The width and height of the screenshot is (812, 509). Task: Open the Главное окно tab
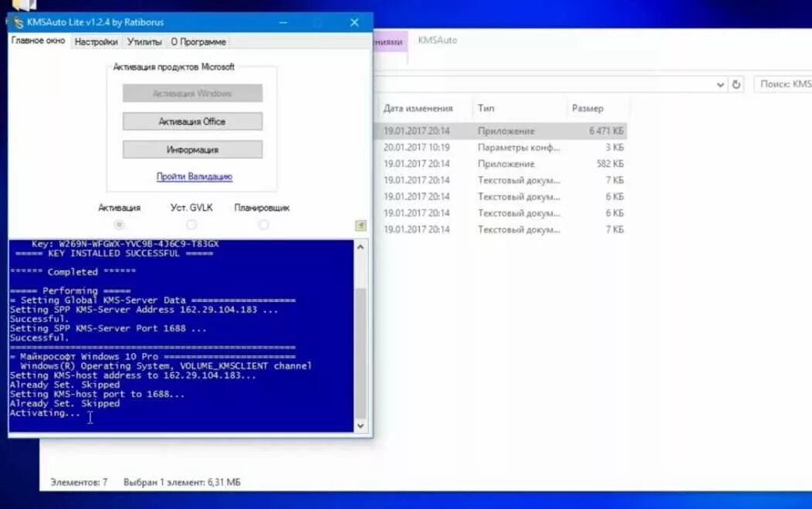click(39, 40)
